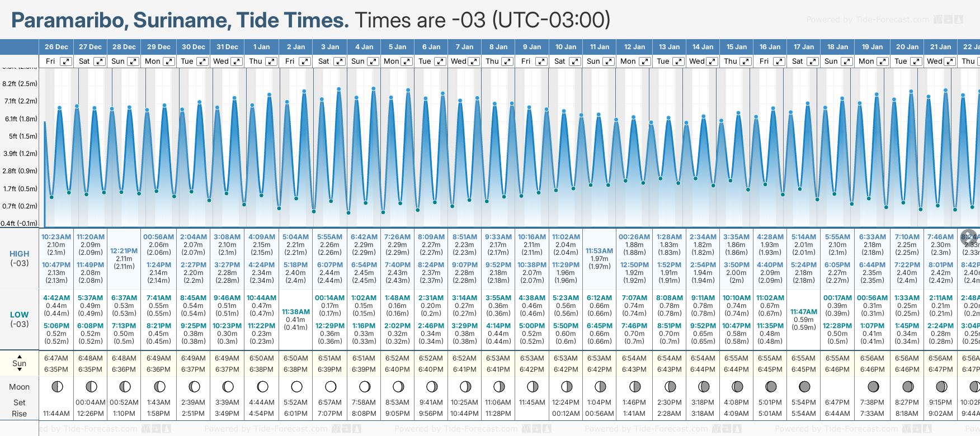980x436 pixels.
Task: Click the dark moon icon for 17 Jan
Action: [x=804, y=386]
